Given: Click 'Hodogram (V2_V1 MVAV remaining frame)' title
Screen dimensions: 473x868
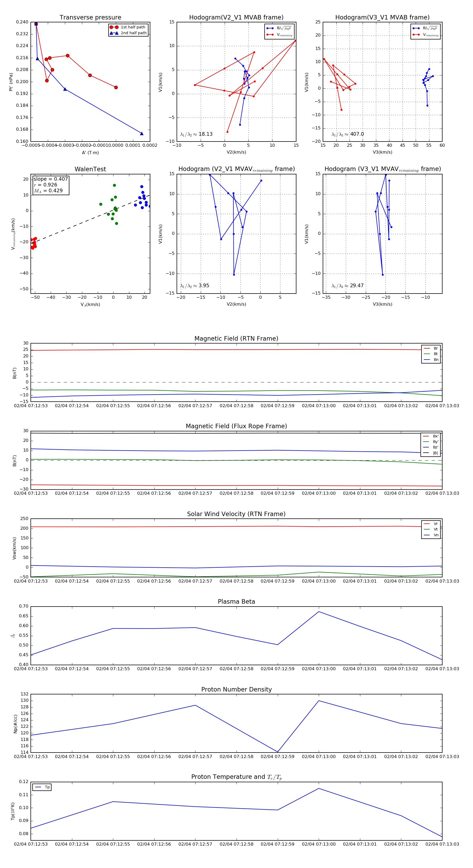Looking at the screenshot, I should 236,169.
